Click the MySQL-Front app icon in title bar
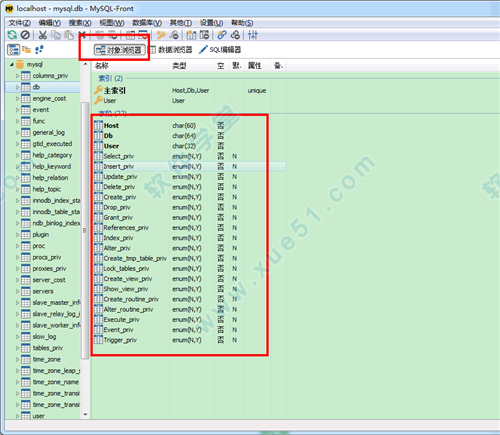Screen dimensions: 500x435 pyautogui.click(x=9, y=8)
